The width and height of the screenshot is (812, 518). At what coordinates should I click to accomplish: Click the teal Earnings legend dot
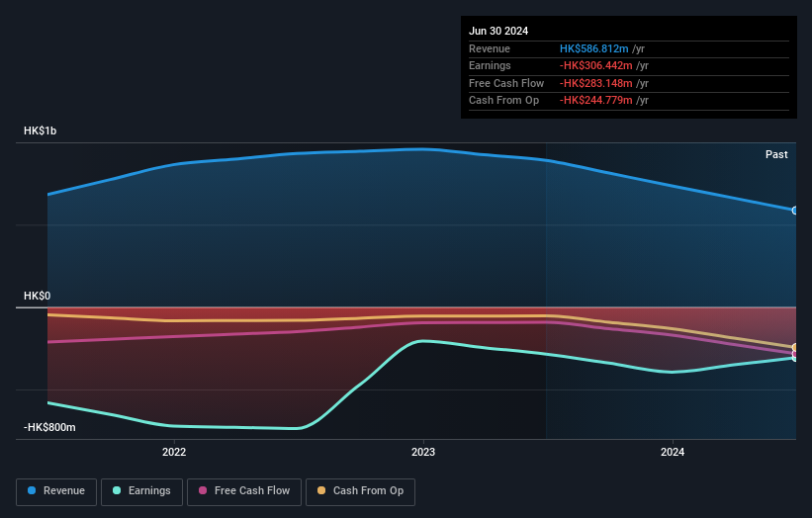[x=117, y=490]
